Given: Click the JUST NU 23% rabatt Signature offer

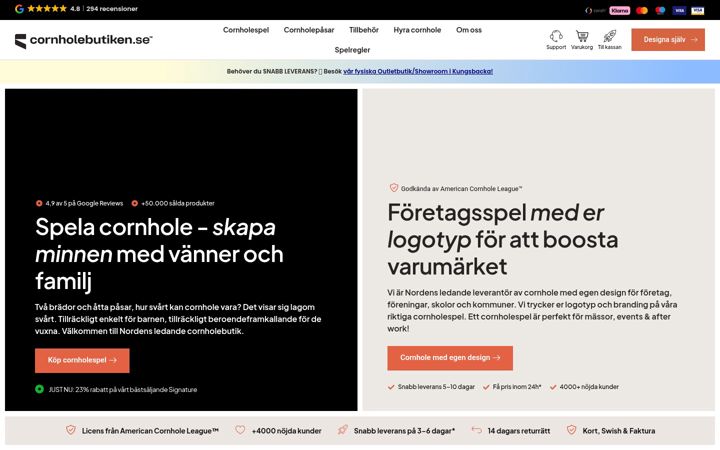Looking at the screenshot, I should tap(123, 389).
